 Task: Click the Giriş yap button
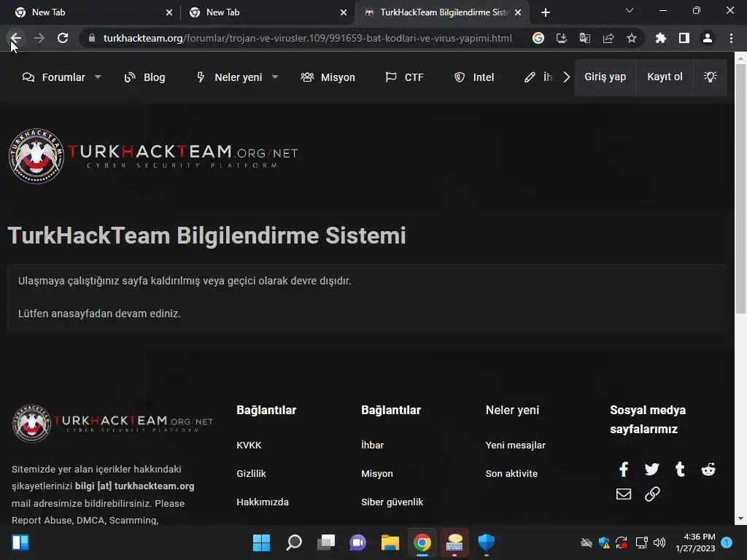605,77
